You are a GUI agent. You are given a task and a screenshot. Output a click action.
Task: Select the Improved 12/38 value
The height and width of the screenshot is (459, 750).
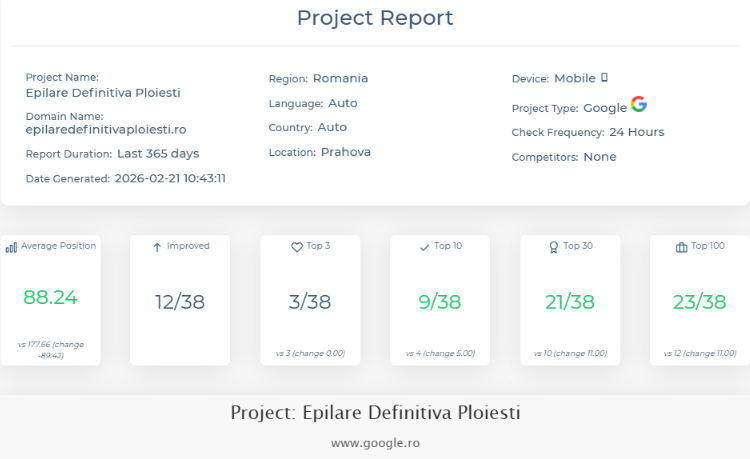180,302
